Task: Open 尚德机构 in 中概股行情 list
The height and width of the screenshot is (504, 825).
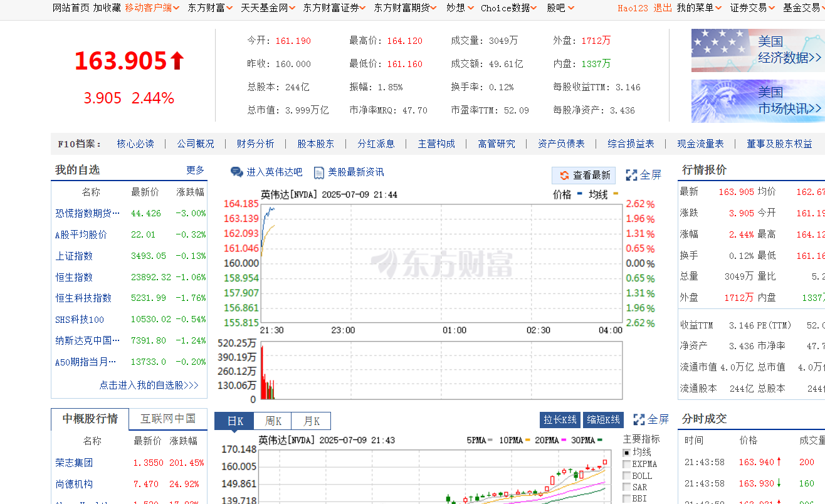Action: click(74, 484)
